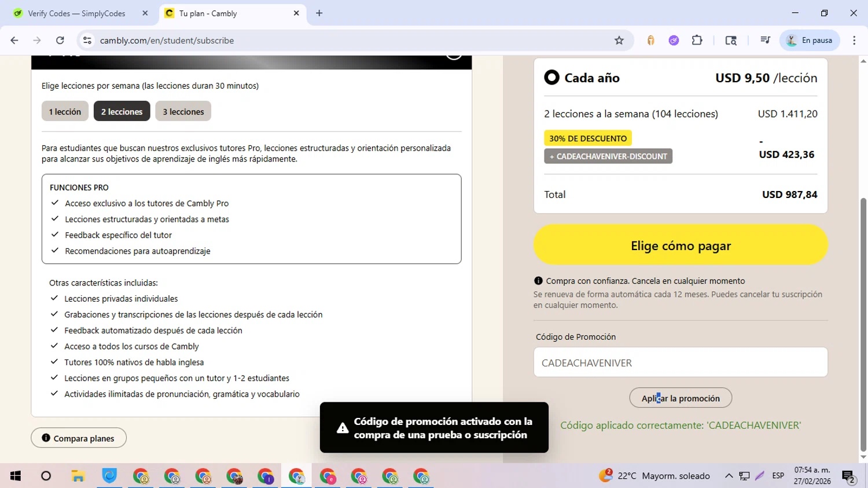Show hidden system tray icons
This screenshot has height=488, width=868.
(x=729, y=476)
